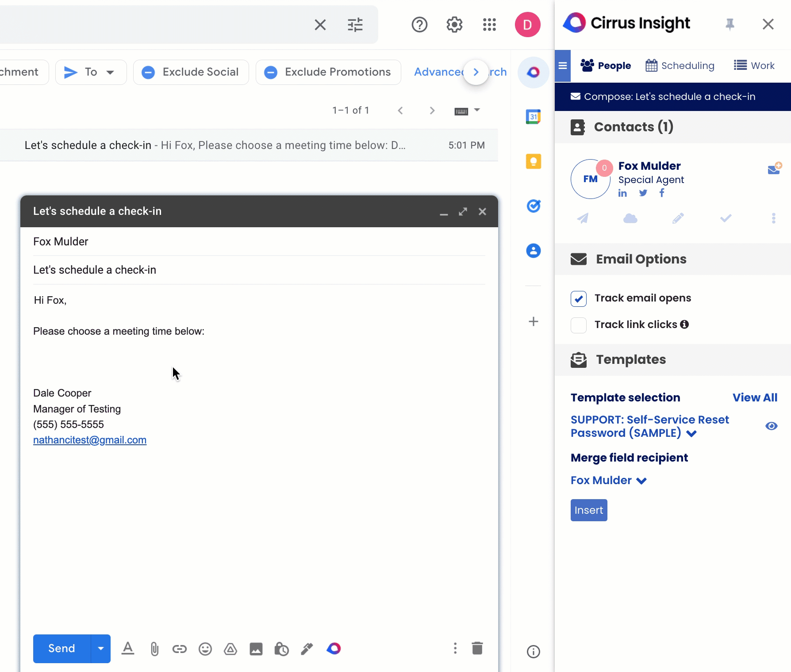
Task: Pin the Cirrus Insight panel
Action: pos(730,24)
